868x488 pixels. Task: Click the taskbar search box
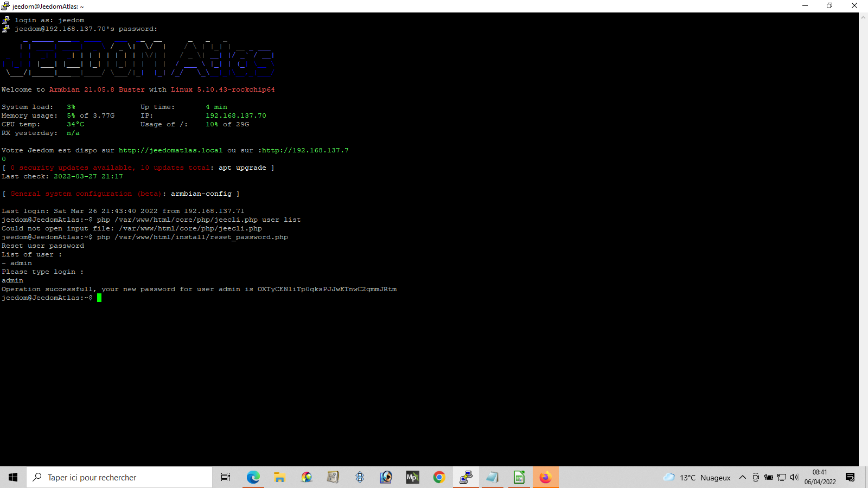click(x=119, y=477)
